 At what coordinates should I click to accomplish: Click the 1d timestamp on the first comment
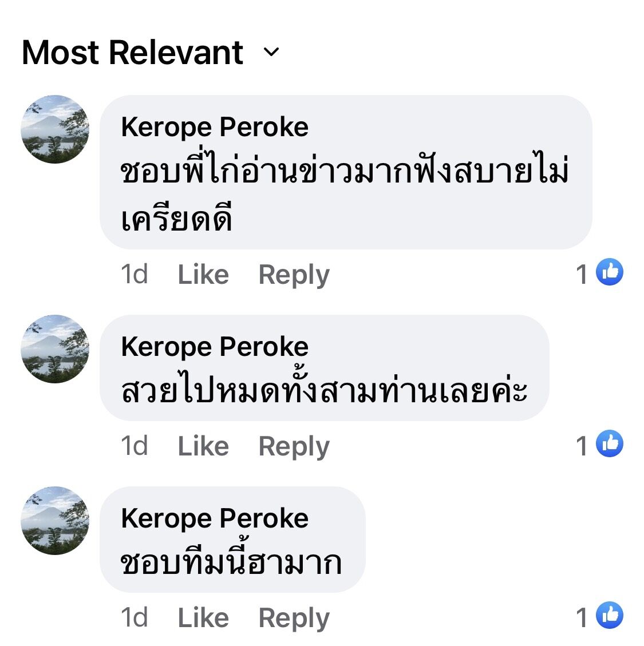point(135,274)
